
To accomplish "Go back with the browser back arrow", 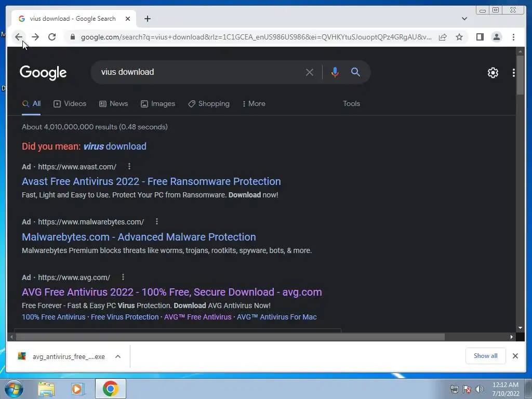I will 19,37.
